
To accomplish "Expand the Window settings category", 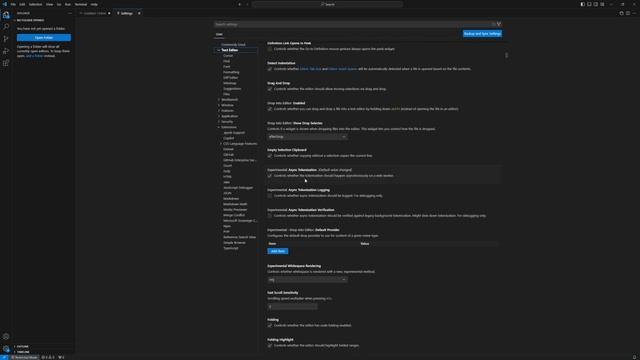I will [219, 105].
